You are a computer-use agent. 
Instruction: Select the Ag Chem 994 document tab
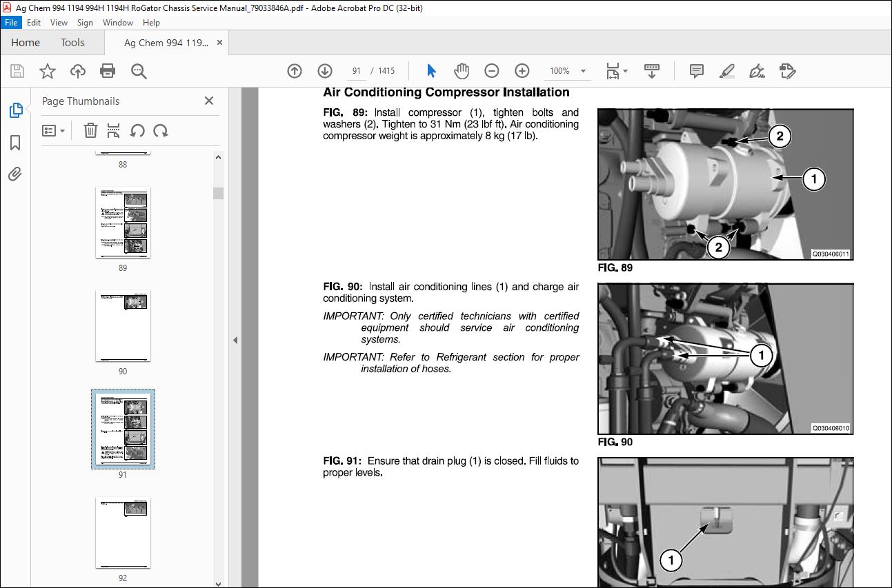pos(166,43)
